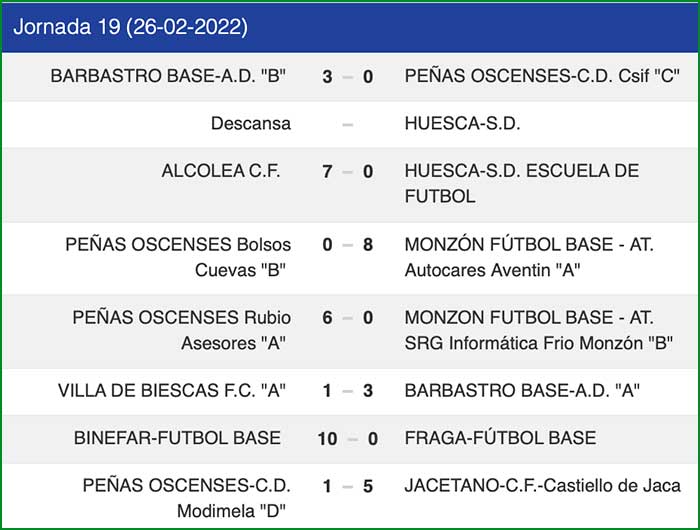Open the HUESCA-S.D. team resting this round
The height and width of the screenshot is (530, 700).
coord(462,124)
